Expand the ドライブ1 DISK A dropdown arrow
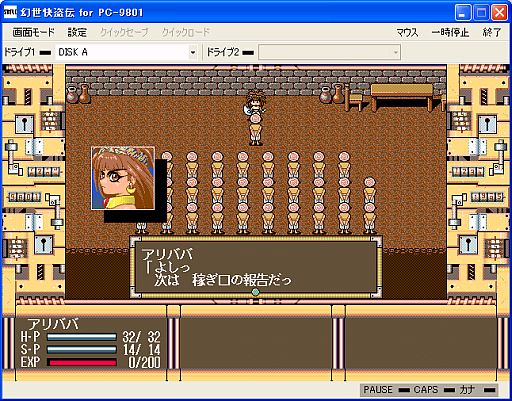This screenshot has width=512, height=401. click(x=193, y=52)
